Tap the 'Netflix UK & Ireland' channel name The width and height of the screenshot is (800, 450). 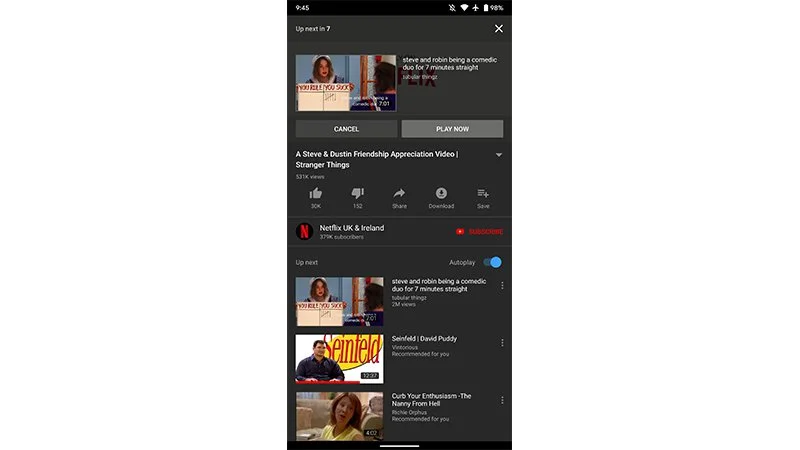[x=352, y=228]
